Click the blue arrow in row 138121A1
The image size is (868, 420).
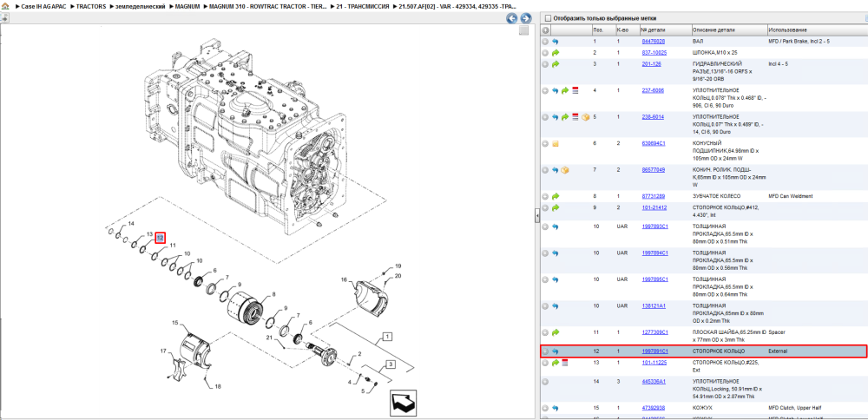coord(556,305)
